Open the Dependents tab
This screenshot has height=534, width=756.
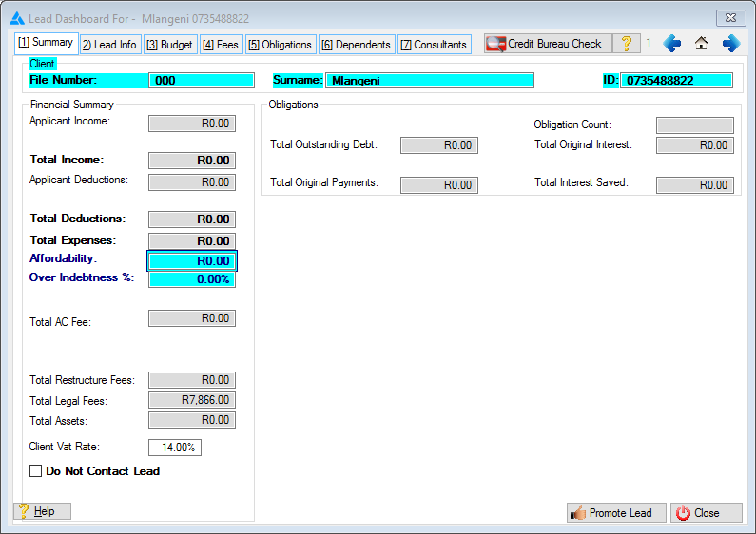(356, 45)
